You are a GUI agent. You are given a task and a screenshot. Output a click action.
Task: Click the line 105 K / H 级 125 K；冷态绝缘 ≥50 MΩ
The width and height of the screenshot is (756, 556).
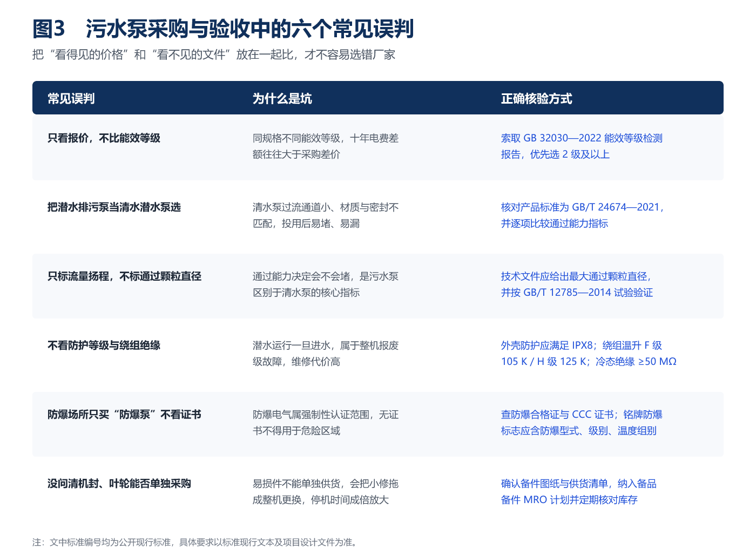coord(589,362)
